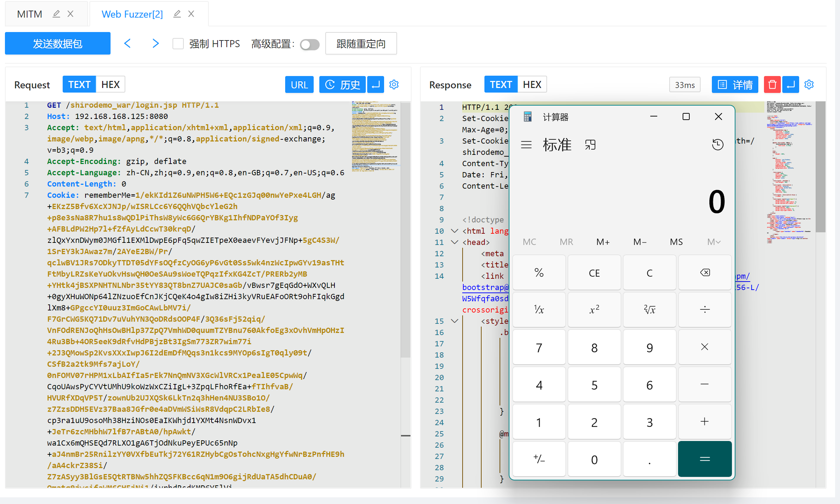Switch Request view to HEX
This screenshot has width=840, height=504.
111,84
